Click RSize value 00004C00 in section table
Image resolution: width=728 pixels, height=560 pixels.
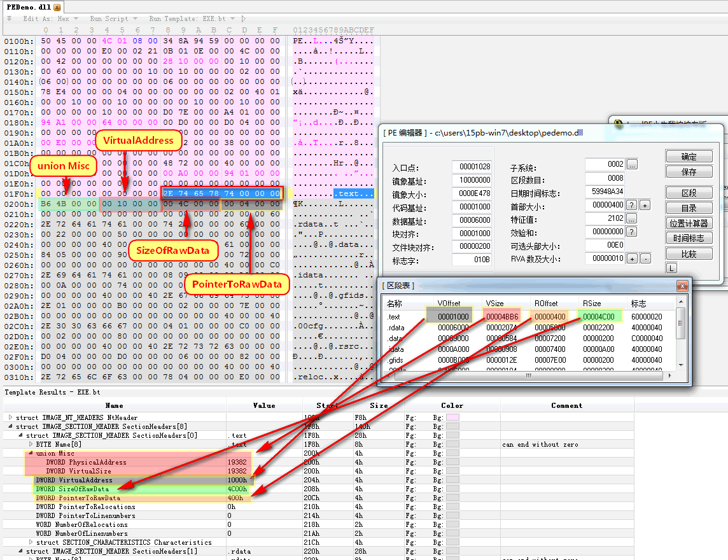[x=598, y=317]
